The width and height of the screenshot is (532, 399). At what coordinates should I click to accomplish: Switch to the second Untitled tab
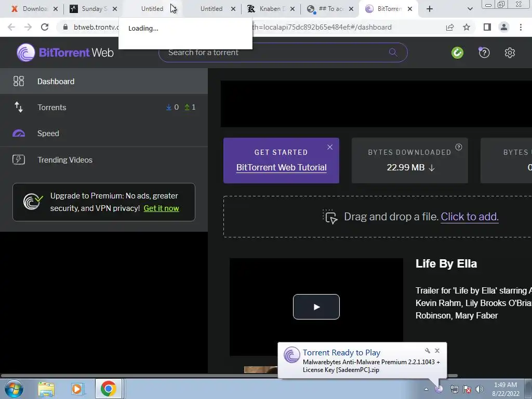click(x=211, y=9)
